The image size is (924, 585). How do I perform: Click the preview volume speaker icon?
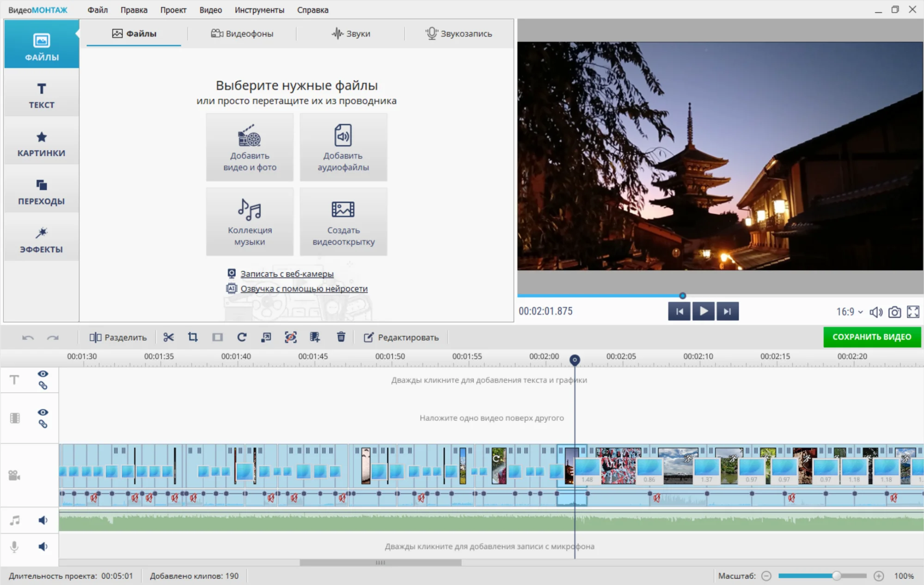click(875, 312)
